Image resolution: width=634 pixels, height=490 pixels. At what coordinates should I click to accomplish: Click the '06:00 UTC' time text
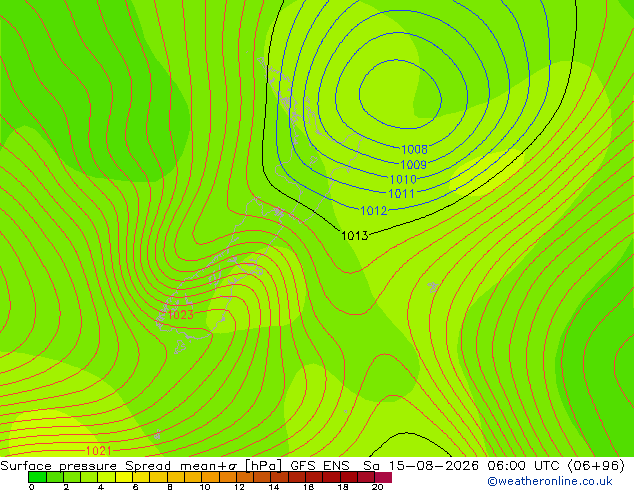tap(525, 466)
